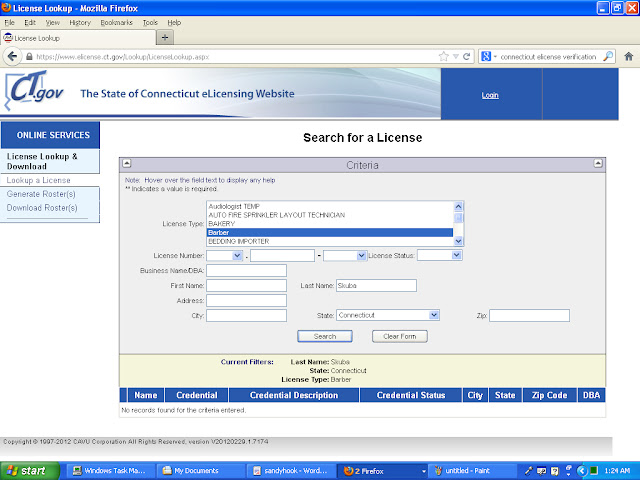Open the Edit menu
The image size is (640, 480).
point(30,22)
